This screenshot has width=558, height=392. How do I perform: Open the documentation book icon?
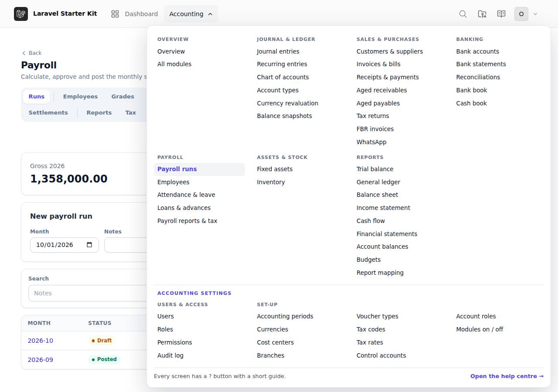pos(501,14)
